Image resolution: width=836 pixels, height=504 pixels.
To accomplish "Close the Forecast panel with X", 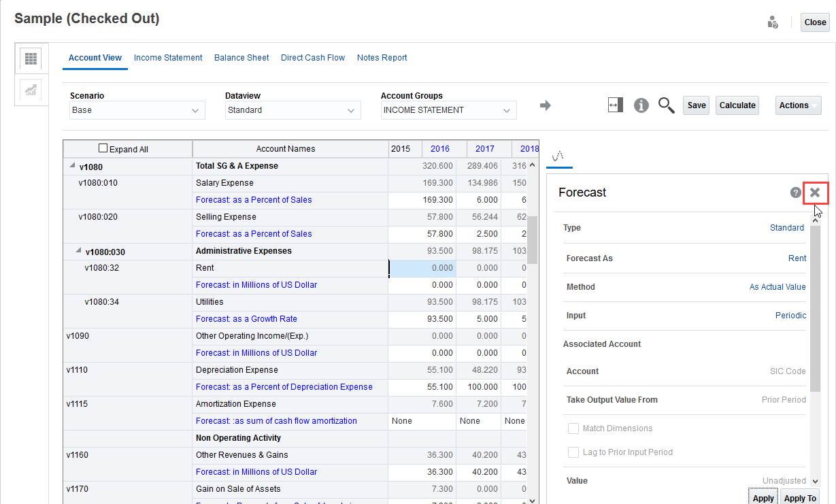I will [815, 192].
